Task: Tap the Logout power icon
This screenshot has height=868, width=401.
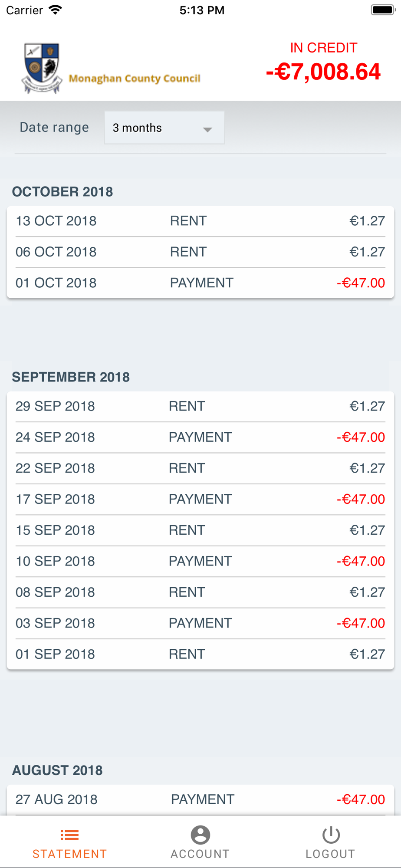Action: click(x=331, y=835)
